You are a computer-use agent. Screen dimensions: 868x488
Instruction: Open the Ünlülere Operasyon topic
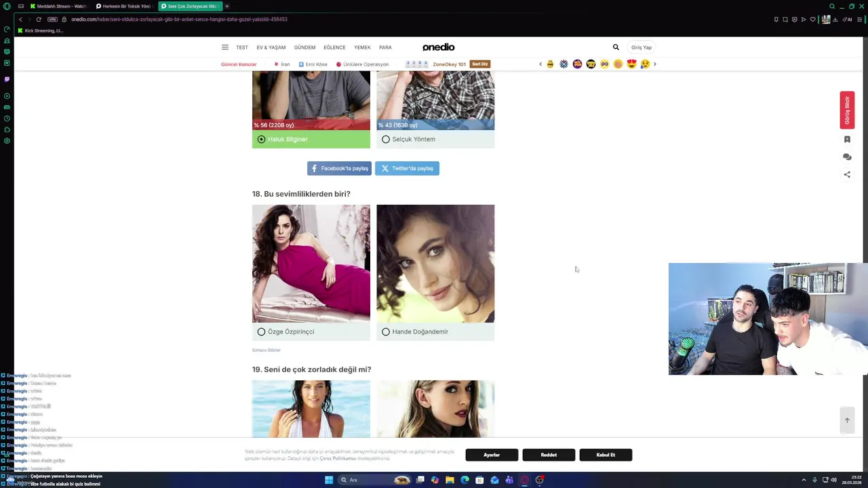tap(363, 64)
